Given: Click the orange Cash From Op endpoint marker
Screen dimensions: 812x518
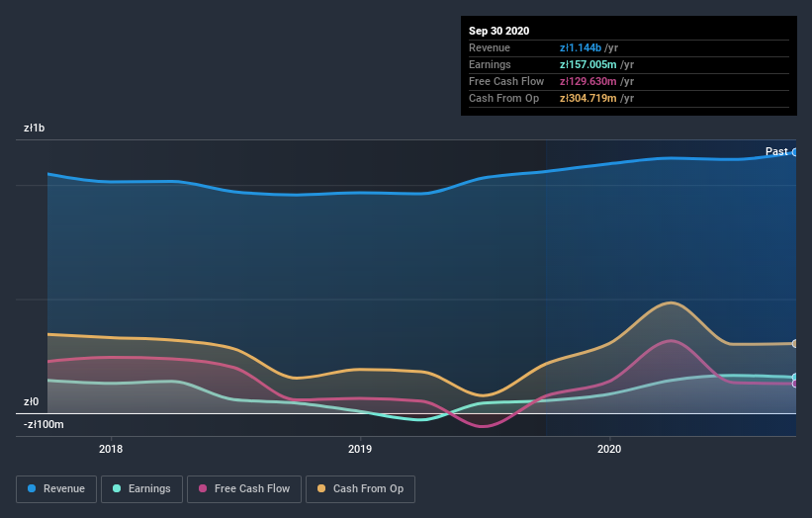Looking at the screenshot, I should tap(794, 344).
